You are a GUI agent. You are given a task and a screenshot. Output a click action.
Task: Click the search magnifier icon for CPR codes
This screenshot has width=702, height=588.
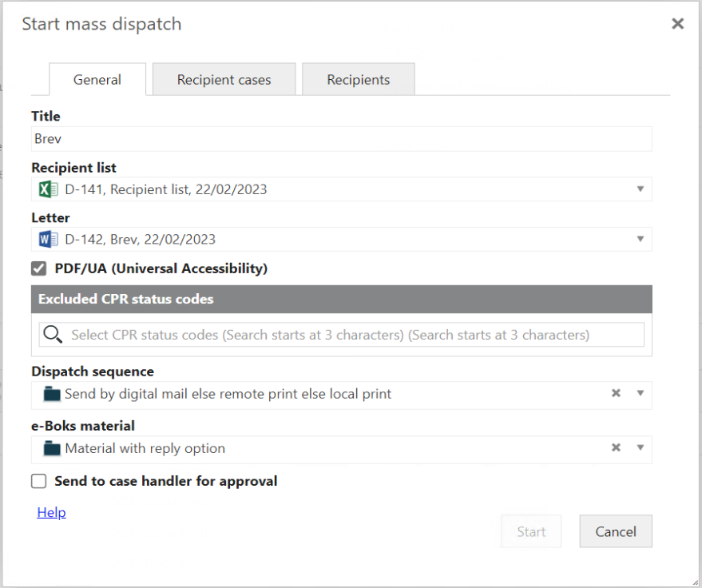(54, 335)
